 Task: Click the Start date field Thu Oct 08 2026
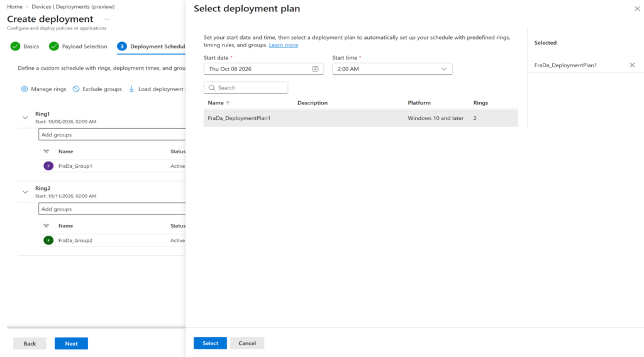[x=264, y=69]
